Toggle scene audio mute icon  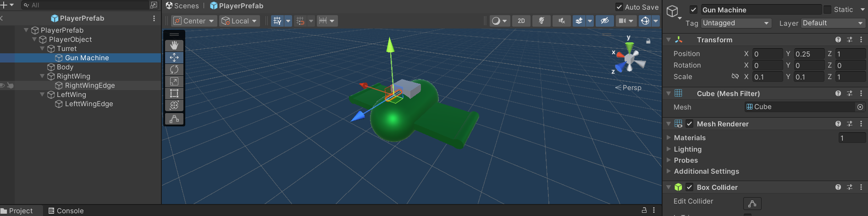click(562, 21)
